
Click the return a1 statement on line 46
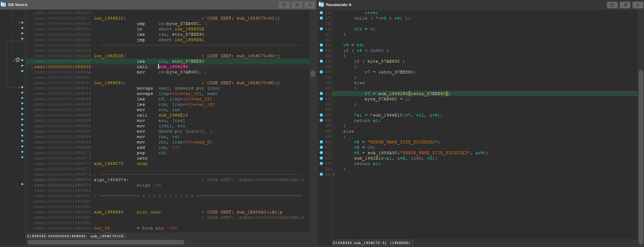[x=367, y=120]
